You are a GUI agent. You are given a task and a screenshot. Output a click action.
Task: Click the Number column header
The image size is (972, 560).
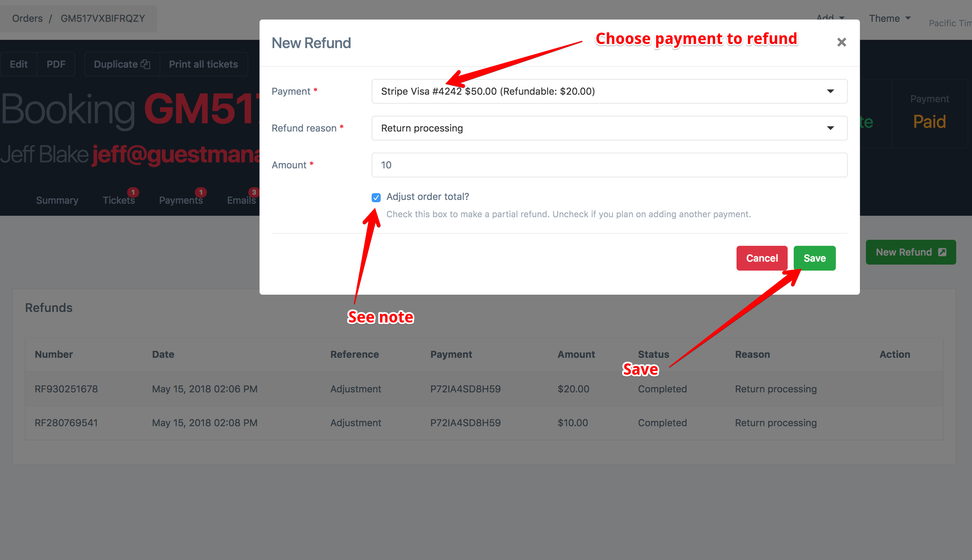tap(54, 354)
